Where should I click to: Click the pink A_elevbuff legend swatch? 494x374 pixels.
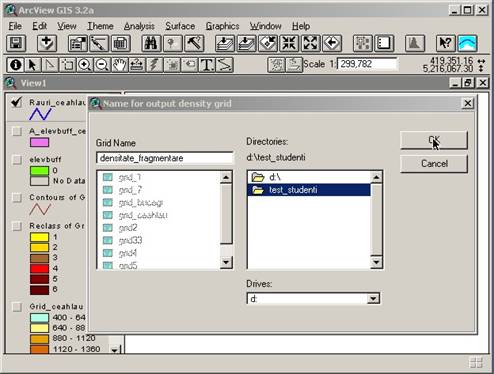[39, 143]
